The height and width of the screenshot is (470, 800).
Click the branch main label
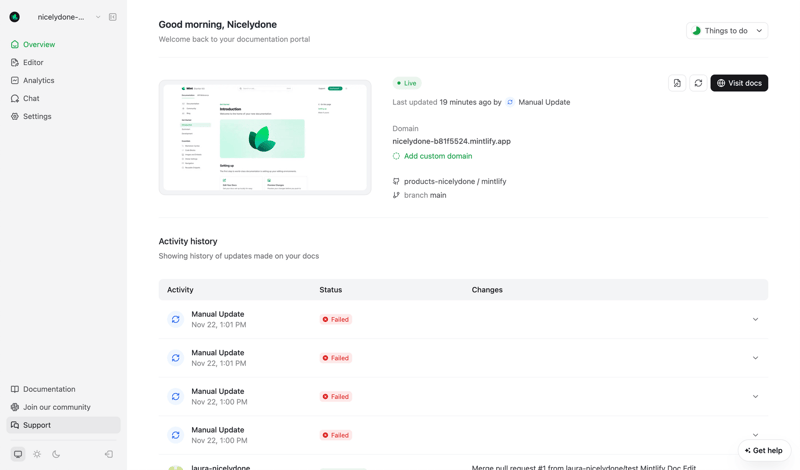pyautogui.click(x=425, y=195)
